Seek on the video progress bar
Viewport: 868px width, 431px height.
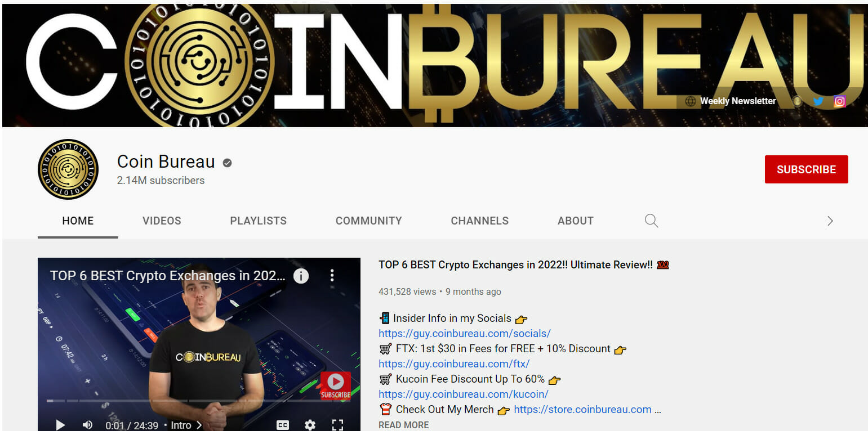(199, 401)
